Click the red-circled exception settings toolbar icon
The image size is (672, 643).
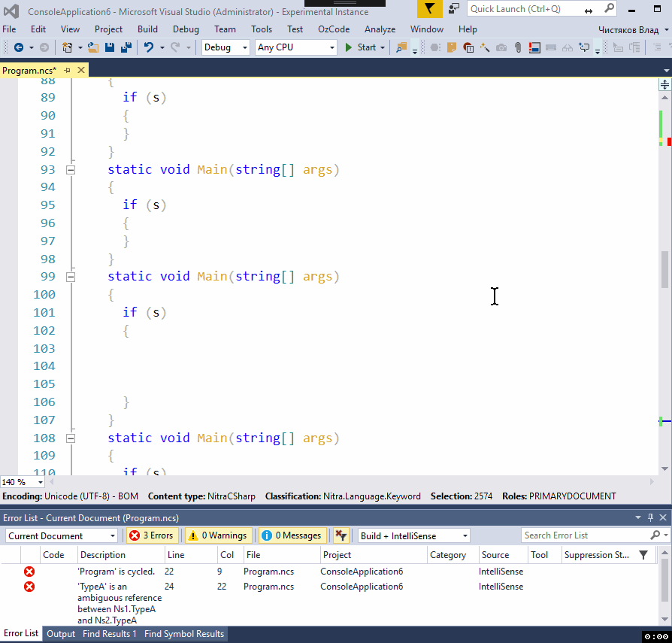point(468,47)
